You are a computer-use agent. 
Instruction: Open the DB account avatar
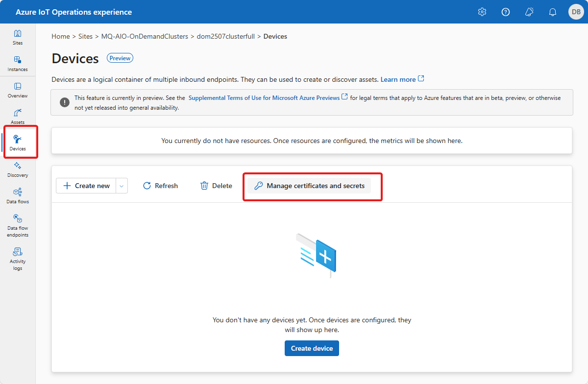576,12
